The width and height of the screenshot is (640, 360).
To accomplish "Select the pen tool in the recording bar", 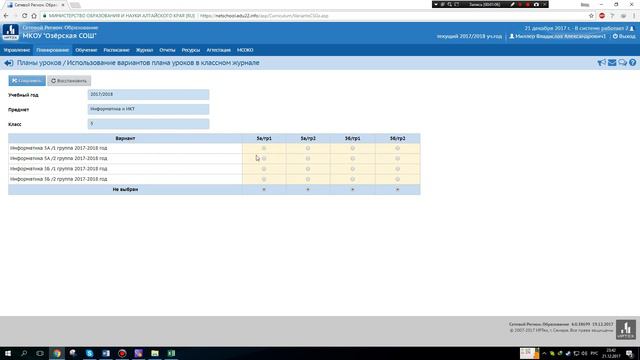I will click(x=512, y=4).
